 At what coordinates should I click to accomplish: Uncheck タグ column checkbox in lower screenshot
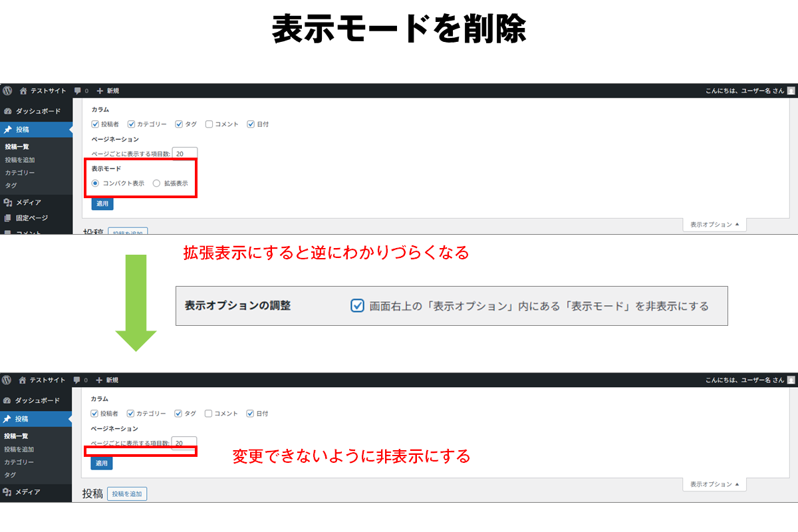point(178,413)
